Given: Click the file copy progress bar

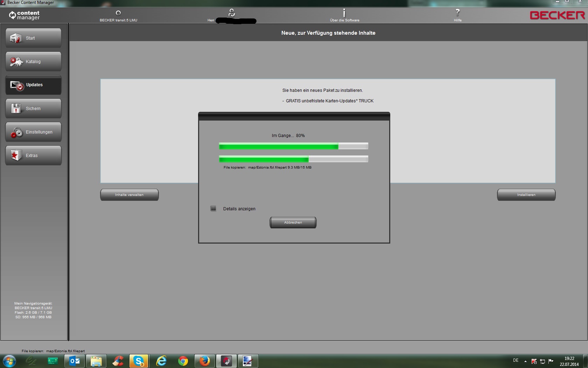Looking at the screenshot, I should pyautogui.click(x=293, y=159).
